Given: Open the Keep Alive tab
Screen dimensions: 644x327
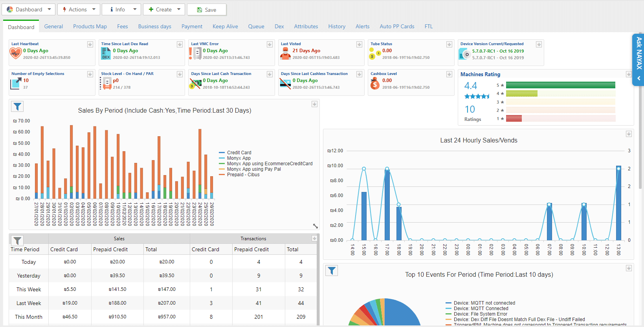Looking at the screenshot, I should point(225,26).
